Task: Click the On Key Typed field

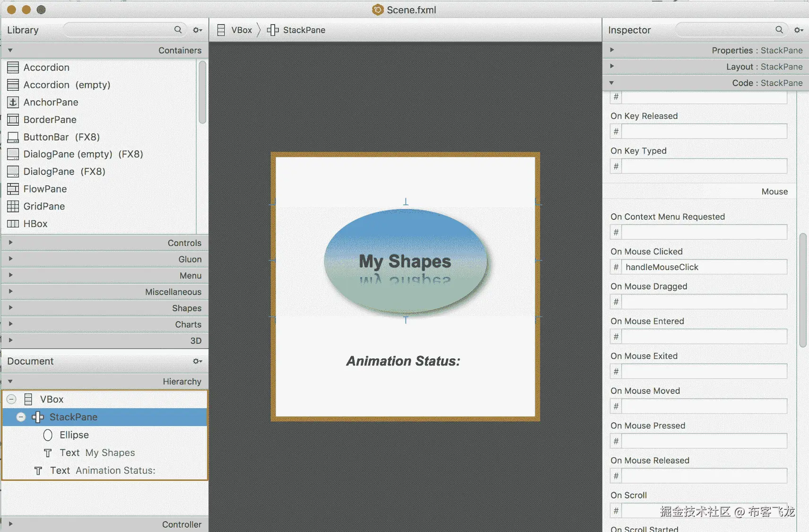Action: [704, 166]
